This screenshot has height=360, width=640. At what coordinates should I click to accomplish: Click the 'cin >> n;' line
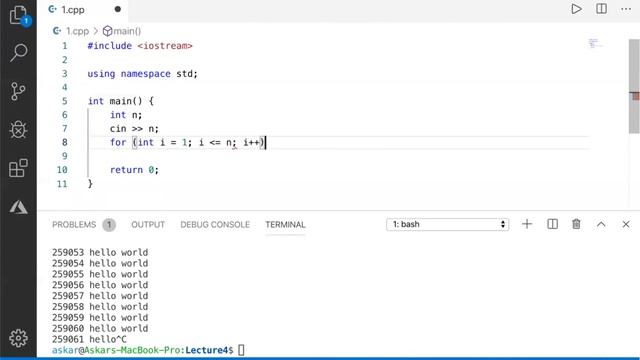click(134, 129)
